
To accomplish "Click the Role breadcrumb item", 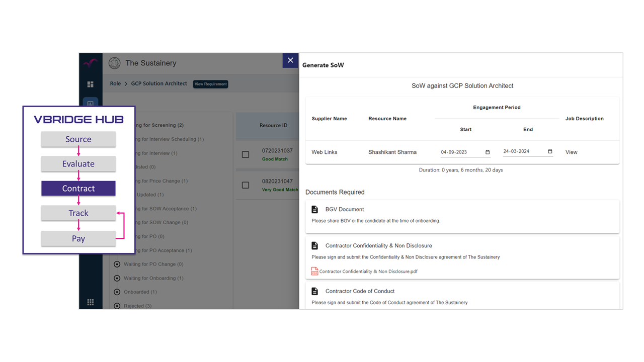I will [115, 83].
